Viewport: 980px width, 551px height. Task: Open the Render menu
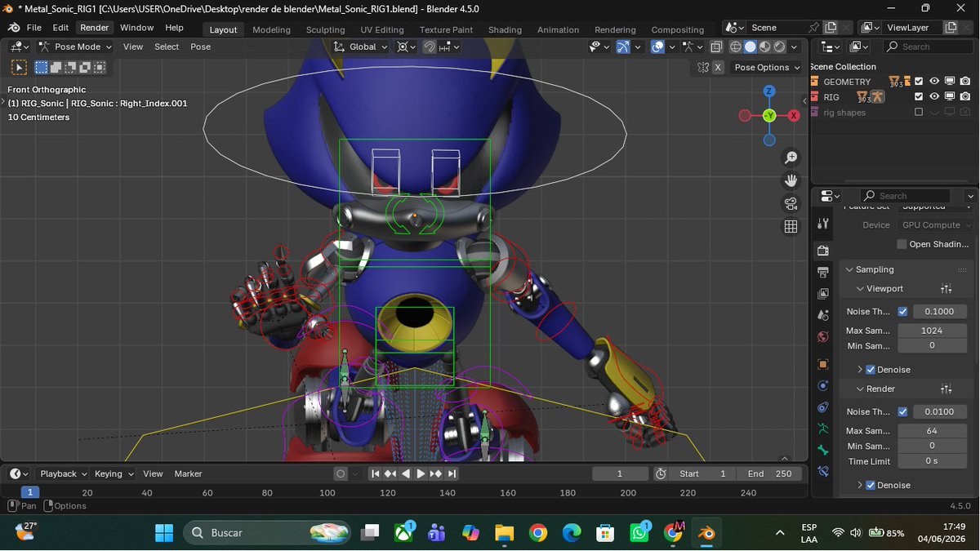click(94, 28)
